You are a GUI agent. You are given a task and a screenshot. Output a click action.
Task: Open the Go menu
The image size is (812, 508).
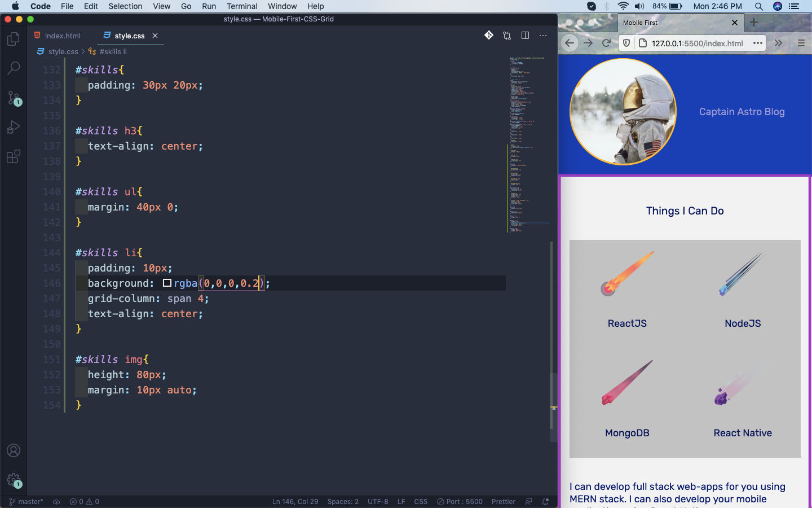tap(186, 6)
